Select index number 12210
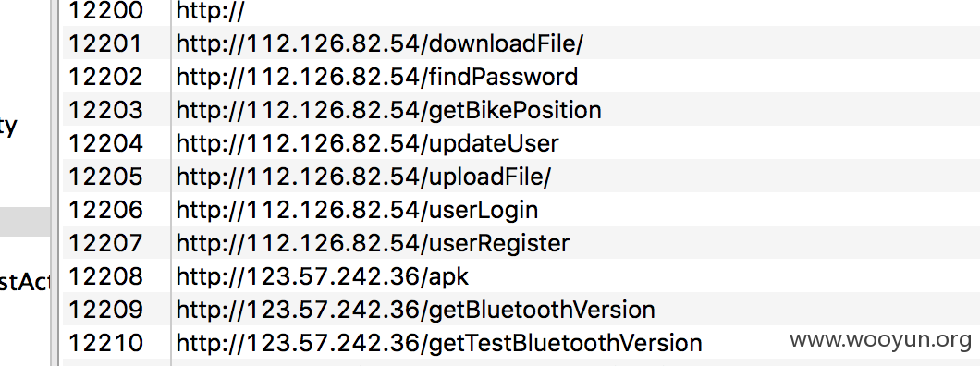Image resolution: width=980 pixels, height=366 pixels. tap(105, 342)
